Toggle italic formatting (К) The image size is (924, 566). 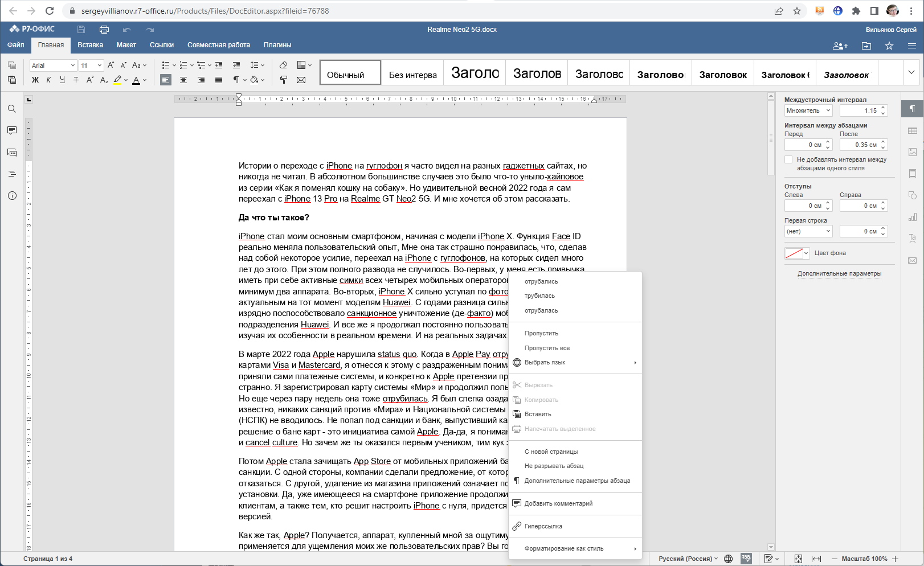48,80
